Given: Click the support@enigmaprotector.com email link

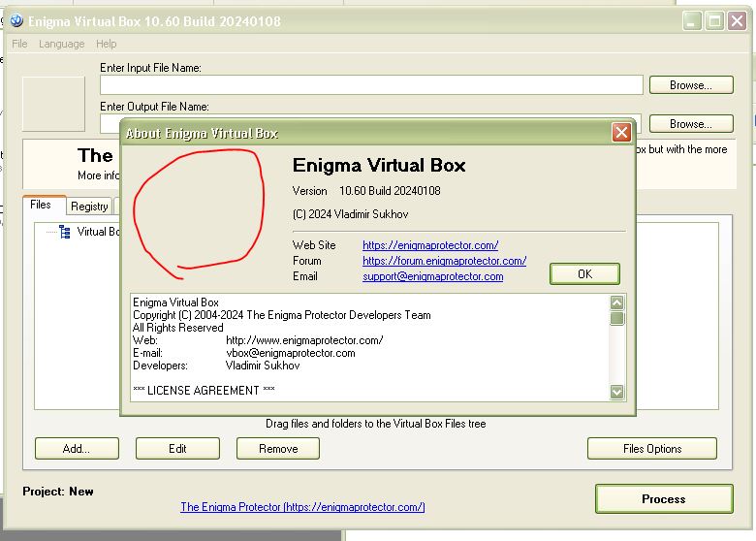Looking at the screenshot, I should pyautogui.click(x=432, y=276).
